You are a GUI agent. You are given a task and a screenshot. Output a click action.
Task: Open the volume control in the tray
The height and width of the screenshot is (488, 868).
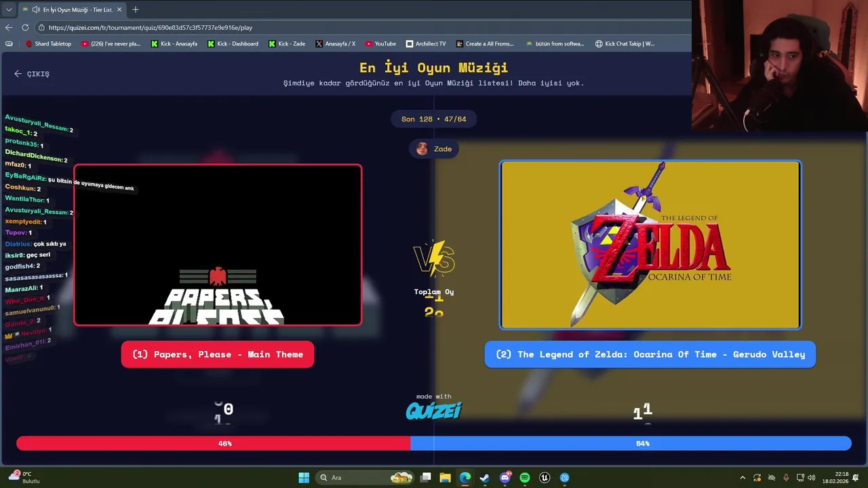pos(812,478)
